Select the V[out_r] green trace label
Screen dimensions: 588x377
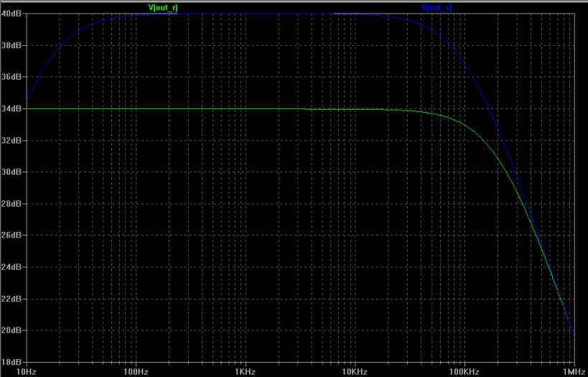pos(163,7)
